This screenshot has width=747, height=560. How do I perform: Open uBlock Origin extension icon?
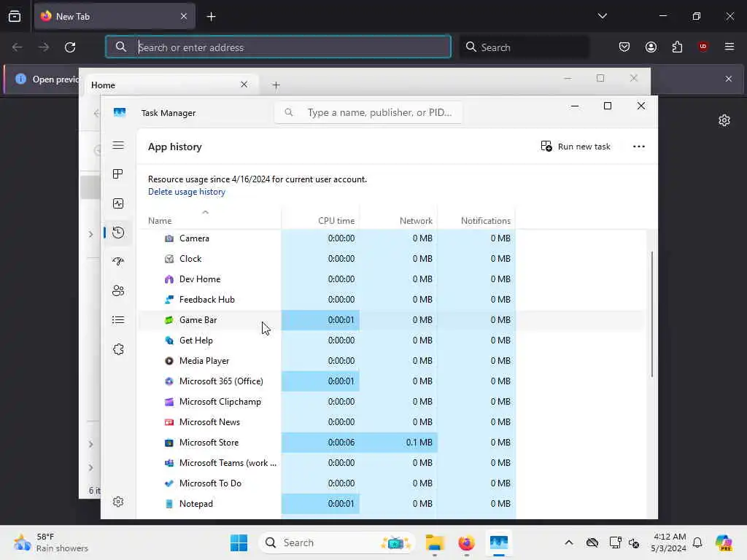[703, 47]
